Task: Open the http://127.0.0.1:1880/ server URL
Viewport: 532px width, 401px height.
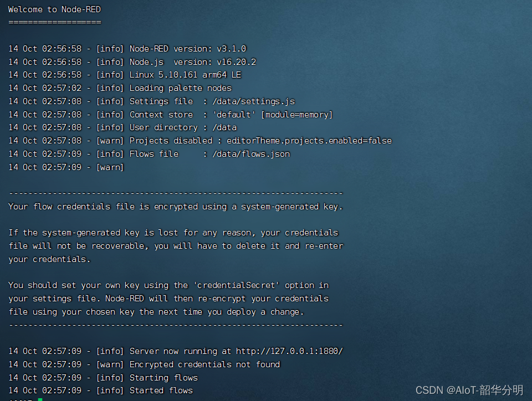Action: click(x=289, y=351)
